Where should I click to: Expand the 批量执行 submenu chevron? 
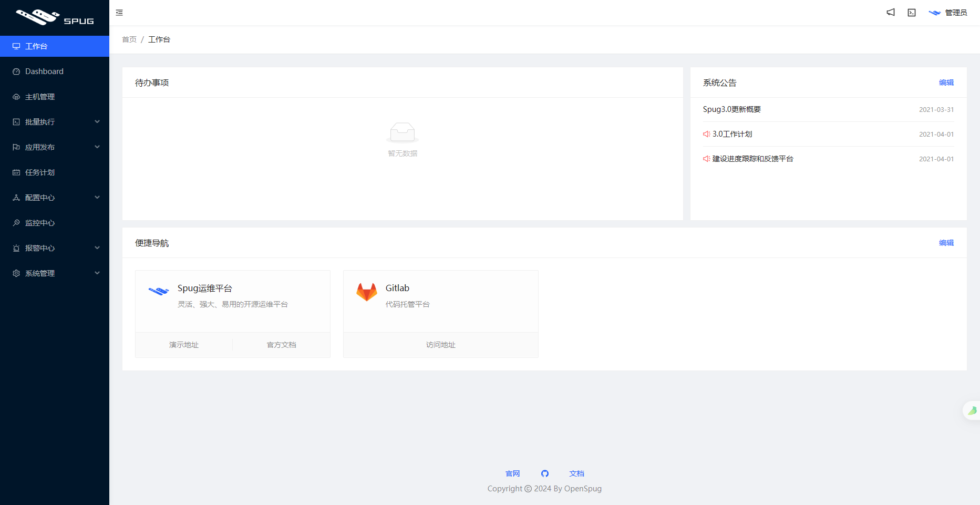click(x=97, y=122)
